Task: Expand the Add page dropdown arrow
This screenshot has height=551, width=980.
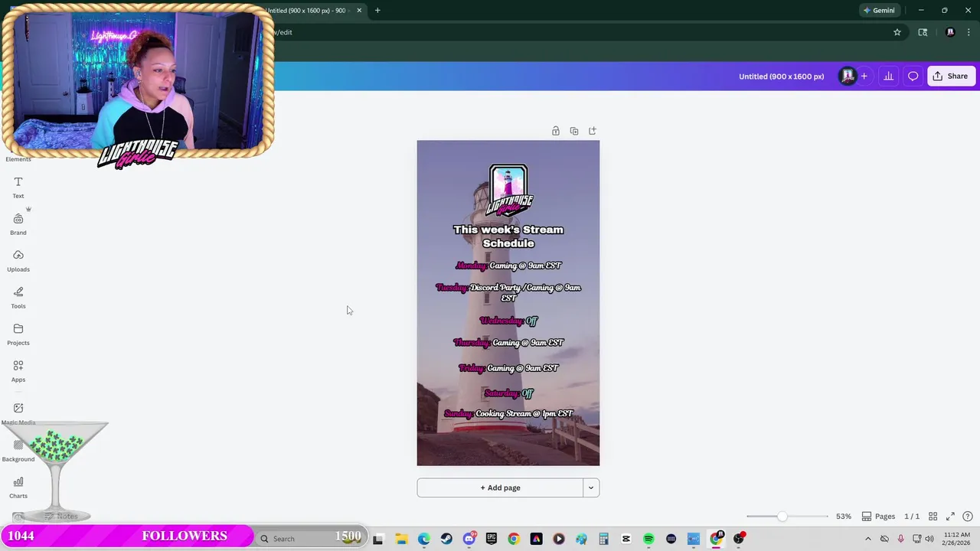Action: click(591, 487)
